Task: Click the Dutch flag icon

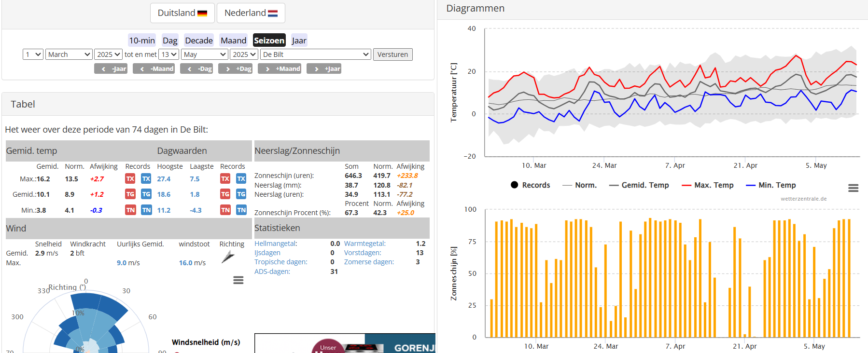Action: [x=273, y=14]
